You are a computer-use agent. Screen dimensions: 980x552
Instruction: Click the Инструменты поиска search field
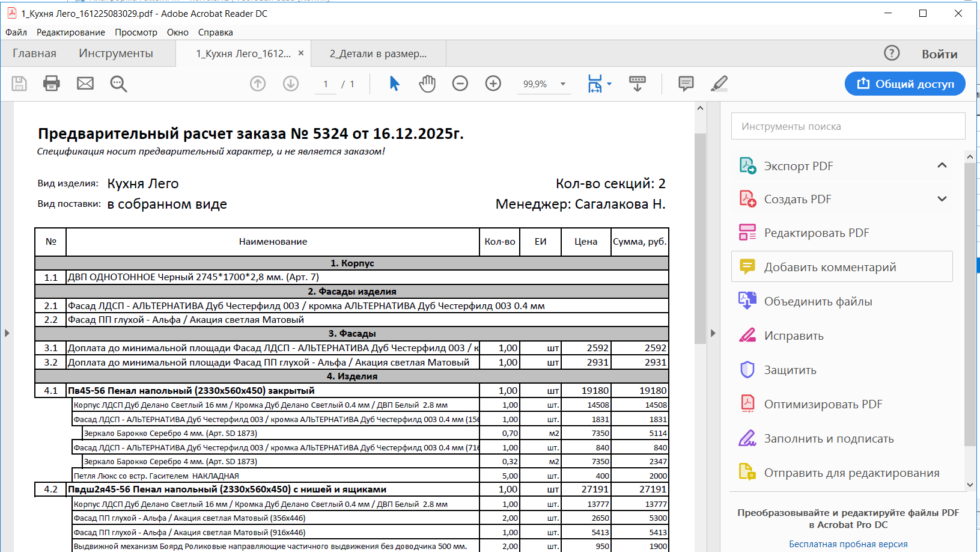[x=848, y=126]
